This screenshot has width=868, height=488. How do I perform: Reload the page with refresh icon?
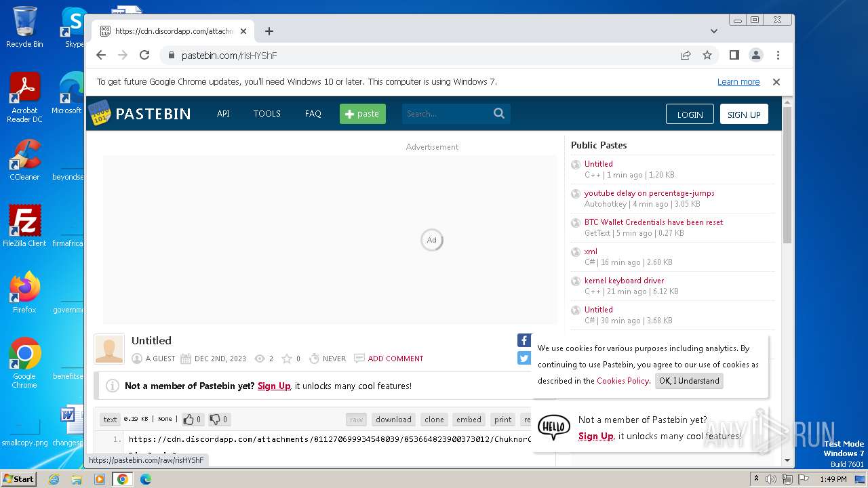(x=144, y=55)
